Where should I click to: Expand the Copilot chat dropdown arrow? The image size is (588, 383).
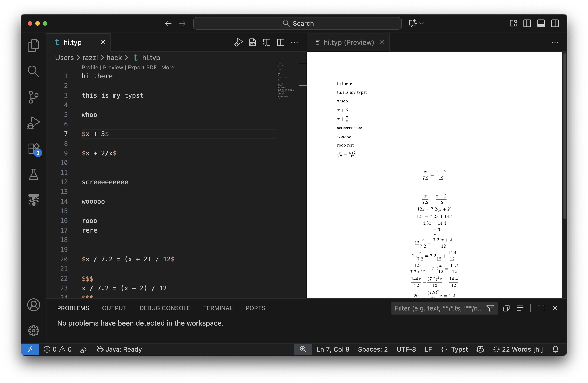pos(421,23)
